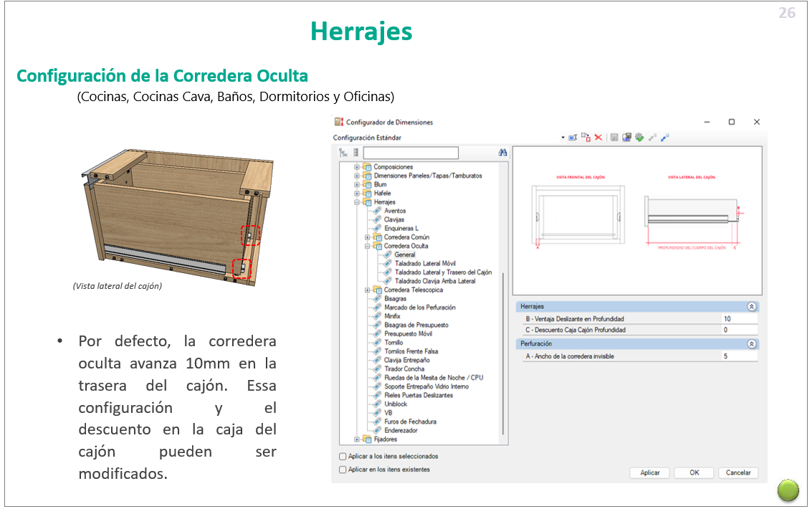Expand the Composiciones folder
The width and height of the screenshot is (812, 509).
357,167
